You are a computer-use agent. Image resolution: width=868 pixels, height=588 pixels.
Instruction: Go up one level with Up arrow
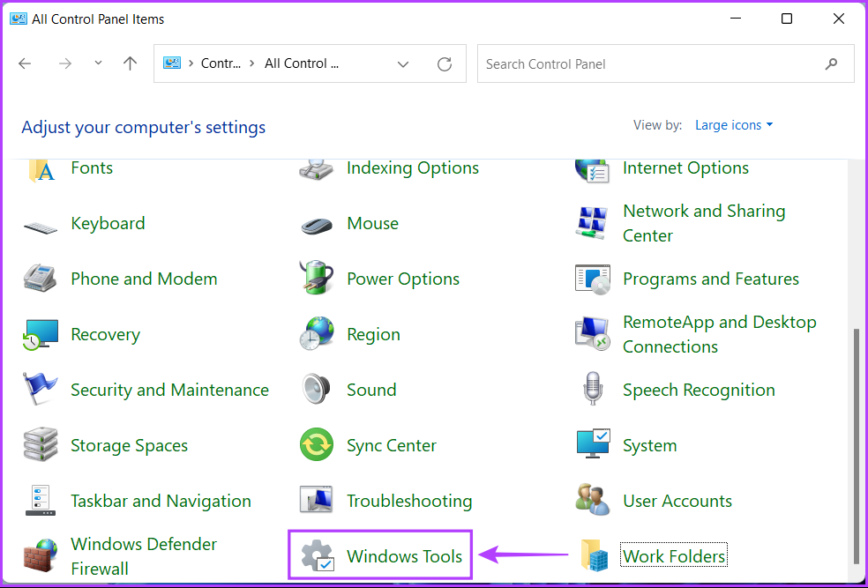[x=131, y=64]
